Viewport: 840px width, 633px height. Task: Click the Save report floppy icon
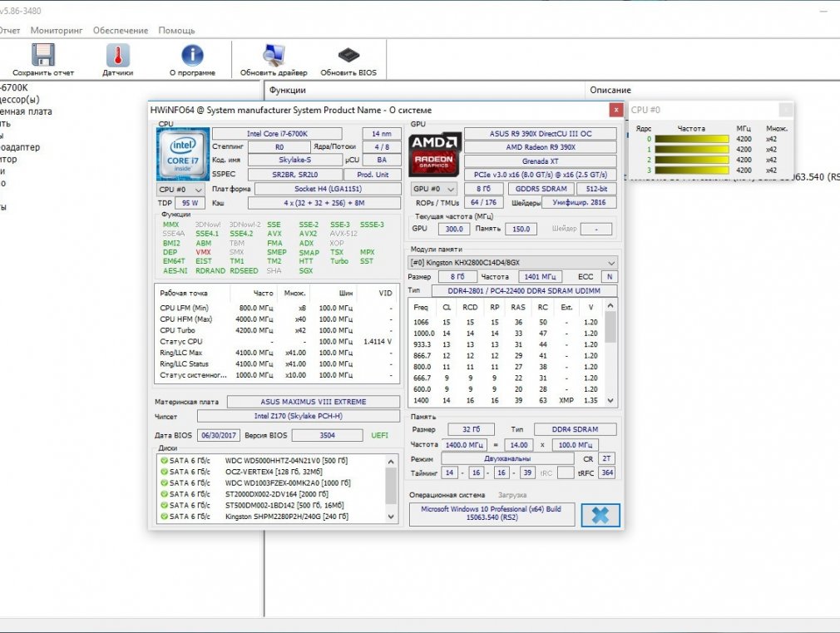(43, 55)
